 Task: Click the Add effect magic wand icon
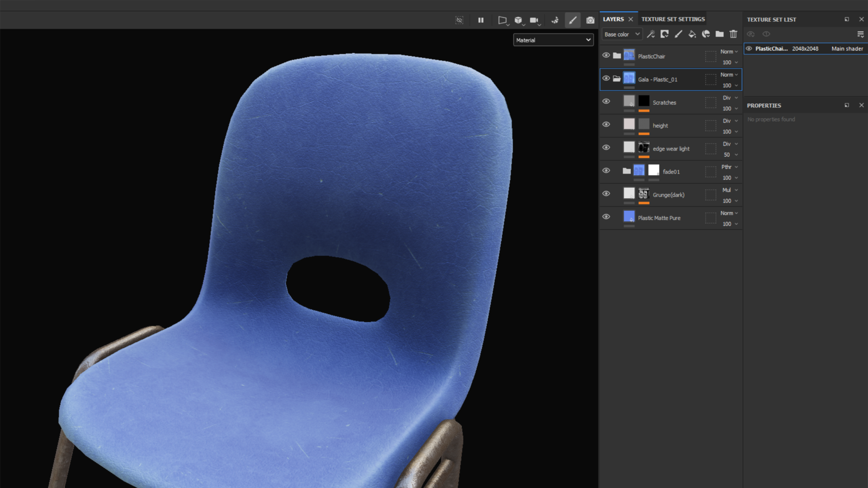pos(650,34)
